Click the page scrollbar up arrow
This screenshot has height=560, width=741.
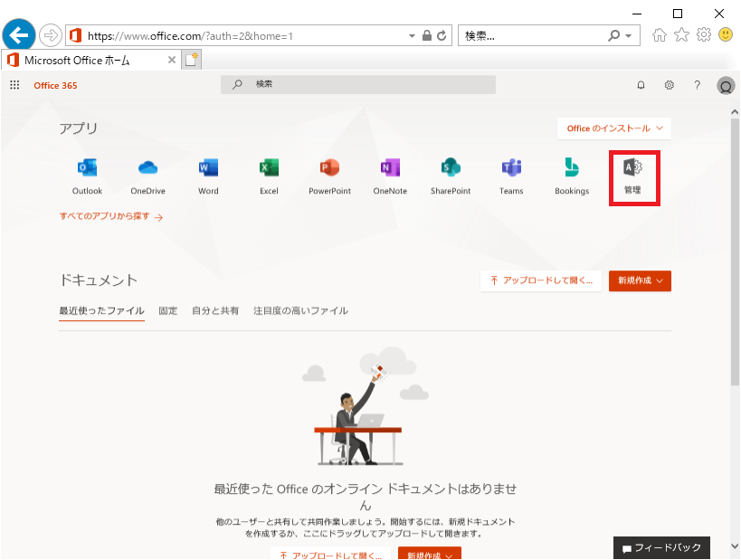coord(735,112)
